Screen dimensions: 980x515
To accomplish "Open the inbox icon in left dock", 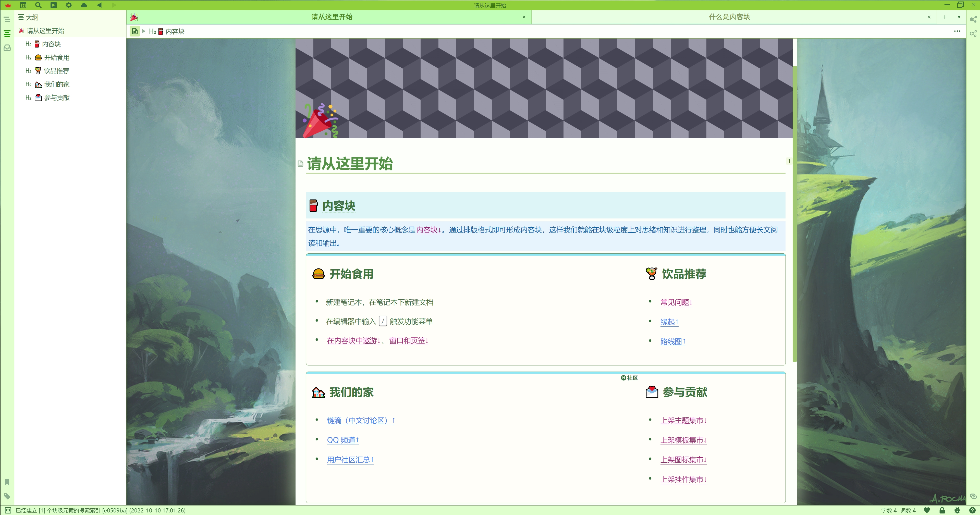I will point(7,48).
